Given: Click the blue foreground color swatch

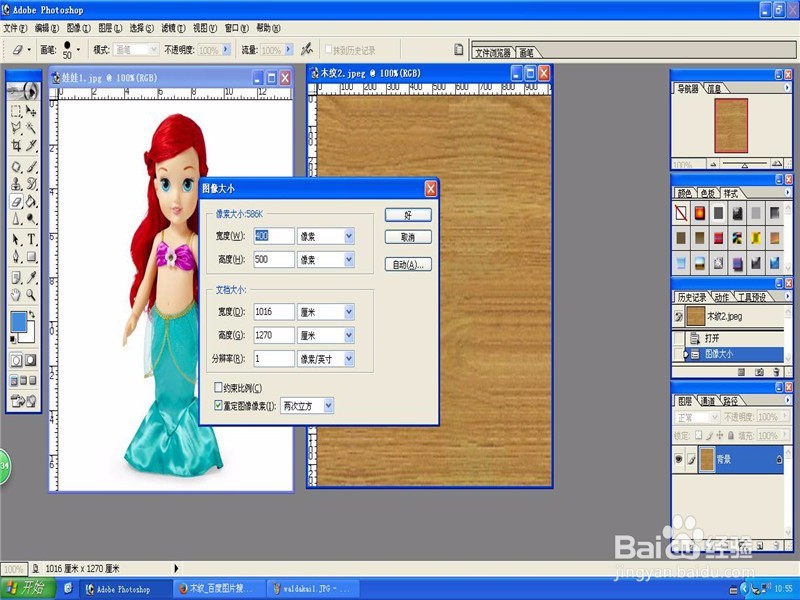Looking at the screenshot, I should tap(19, 321).
